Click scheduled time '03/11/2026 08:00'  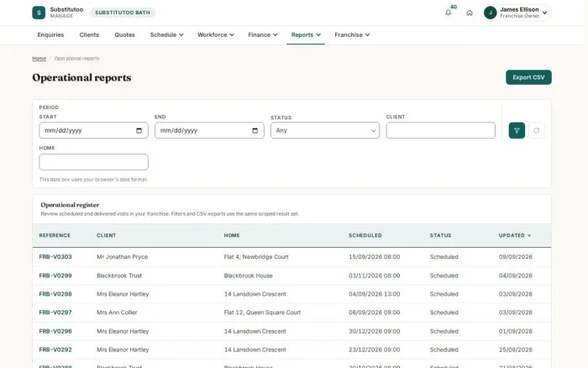375,276
